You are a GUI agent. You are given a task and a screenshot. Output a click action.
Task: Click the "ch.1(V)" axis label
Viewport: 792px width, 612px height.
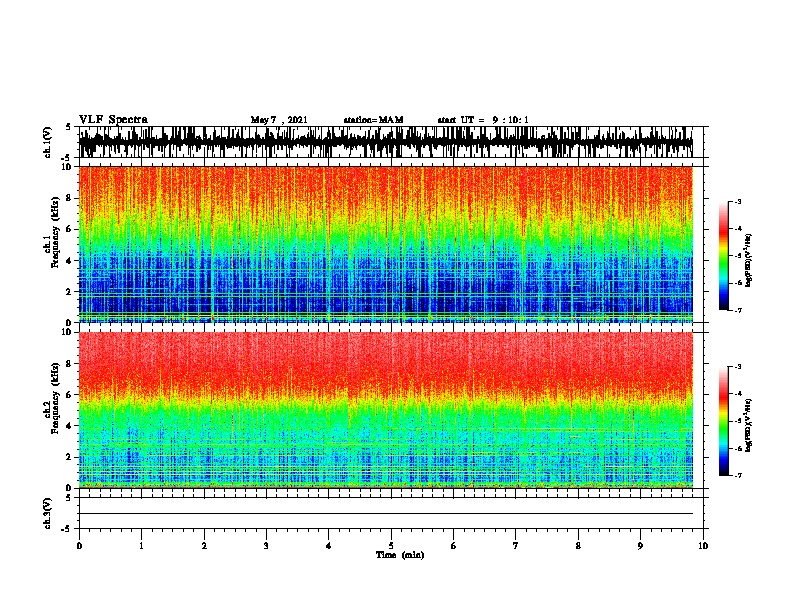(48, 142)
